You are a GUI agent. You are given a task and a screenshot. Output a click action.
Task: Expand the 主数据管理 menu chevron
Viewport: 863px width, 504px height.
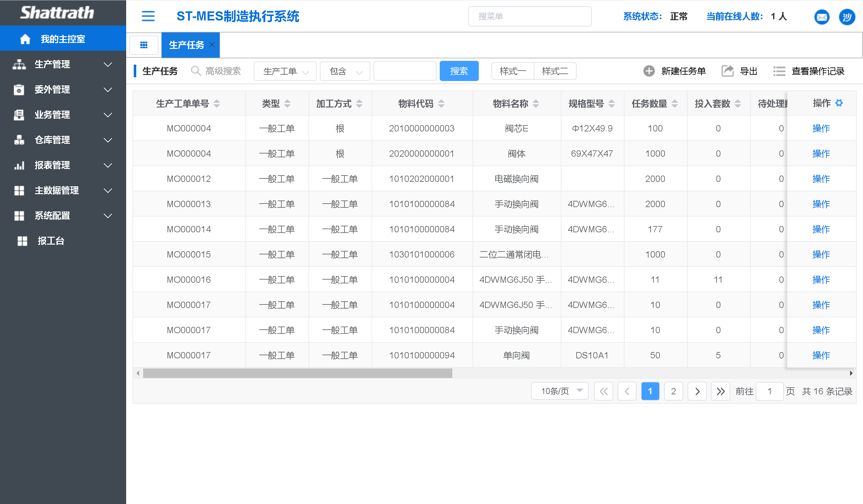108,191
